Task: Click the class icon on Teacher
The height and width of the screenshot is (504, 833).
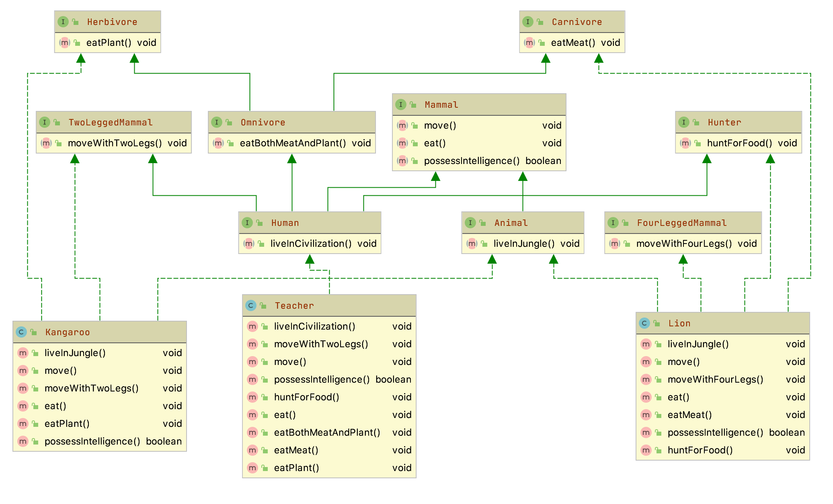Action: (250, 305)
